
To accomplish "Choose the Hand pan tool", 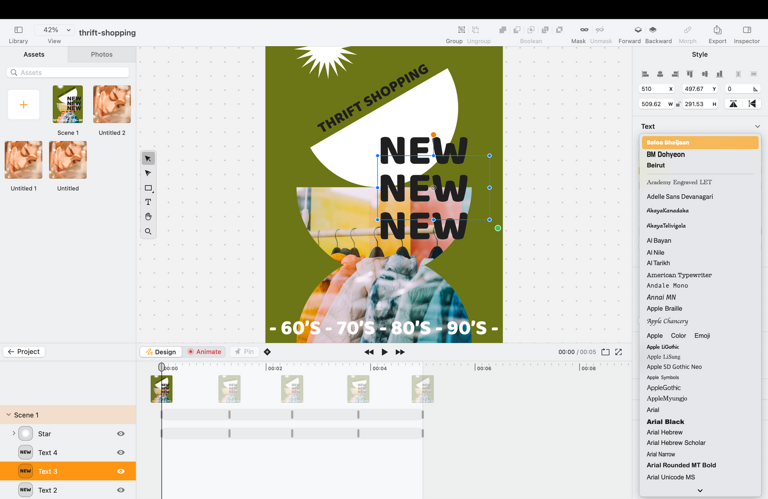I will [148, 216].
